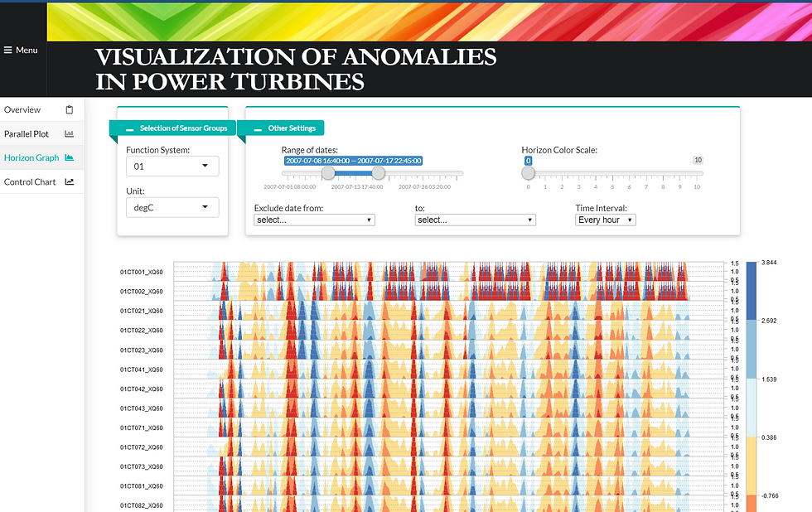Click the page title heading
Viewport: 812px width, 512px height.
(x=296, y=70)
